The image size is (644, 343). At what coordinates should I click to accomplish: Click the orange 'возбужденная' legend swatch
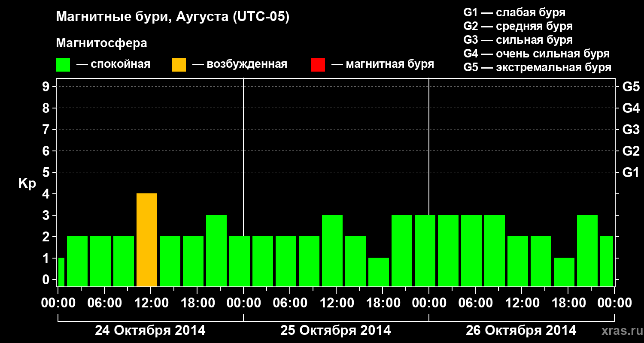pyautogui.click(x=179, y=64)
